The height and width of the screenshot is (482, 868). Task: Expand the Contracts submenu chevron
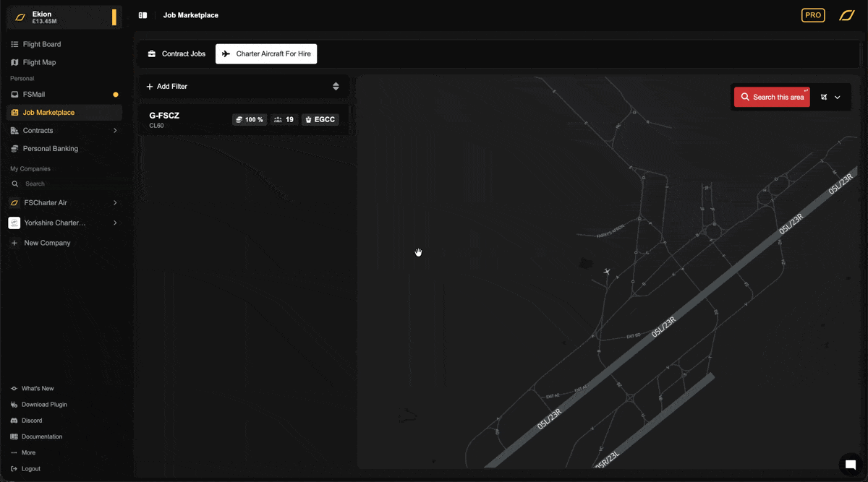pos(115,131)
